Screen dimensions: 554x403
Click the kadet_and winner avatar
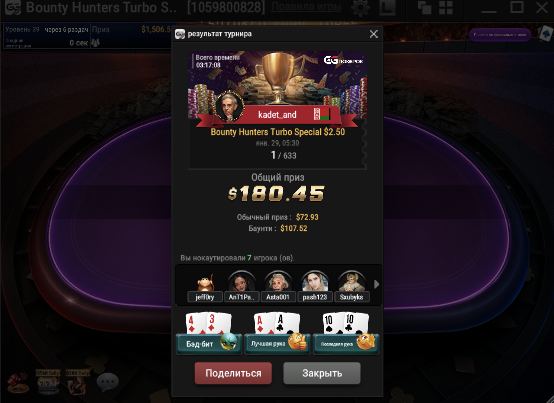[x=230, y=106]
